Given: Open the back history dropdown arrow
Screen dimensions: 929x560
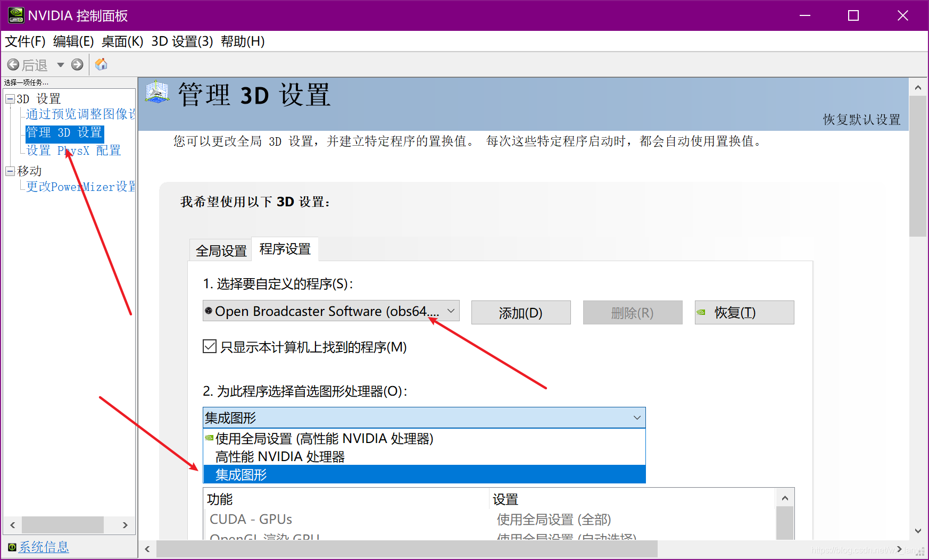Looking at the screenshot, I should pyautogui.click(x=61, y=65).
